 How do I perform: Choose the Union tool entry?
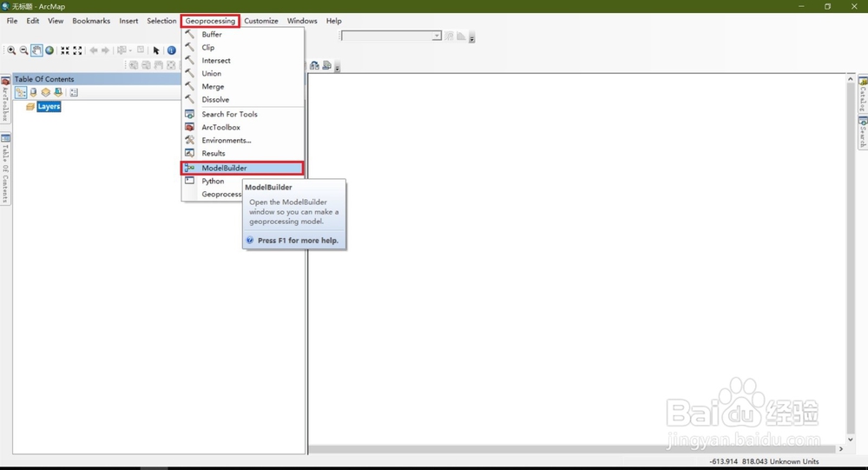click(x=243, y=74)
